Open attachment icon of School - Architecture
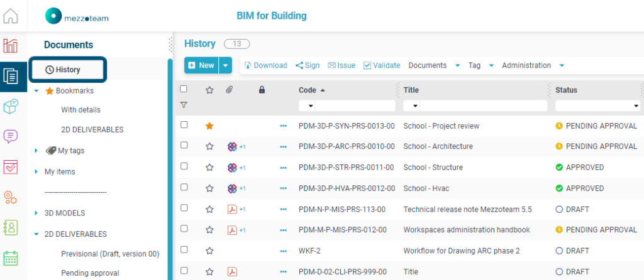The height and width of the screenshot is (280, 644). (x=232, y=146)
